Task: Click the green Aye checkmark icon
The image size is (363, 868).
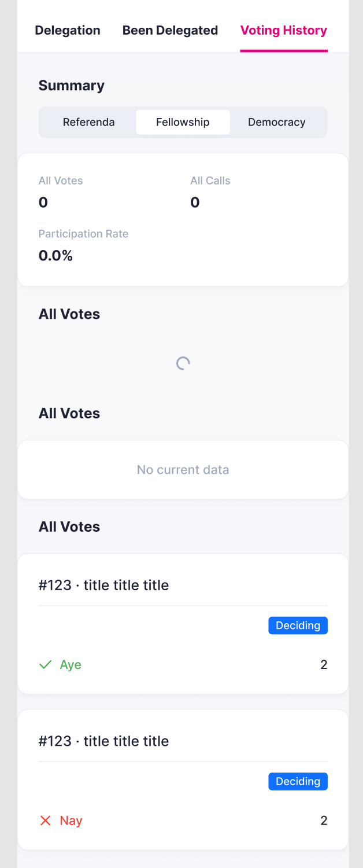Action: [x=45, y=664]
